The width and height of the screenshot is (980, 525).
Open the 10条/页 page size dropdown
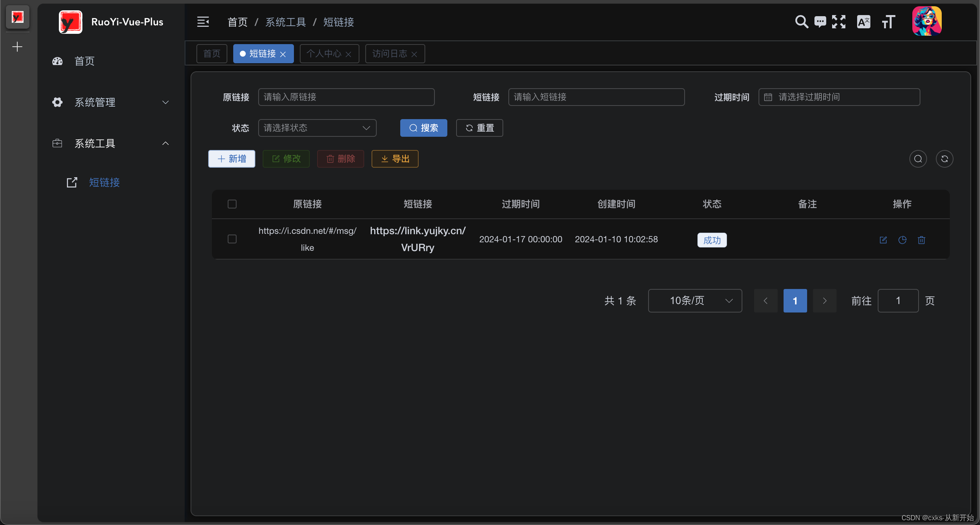point(695,301)
